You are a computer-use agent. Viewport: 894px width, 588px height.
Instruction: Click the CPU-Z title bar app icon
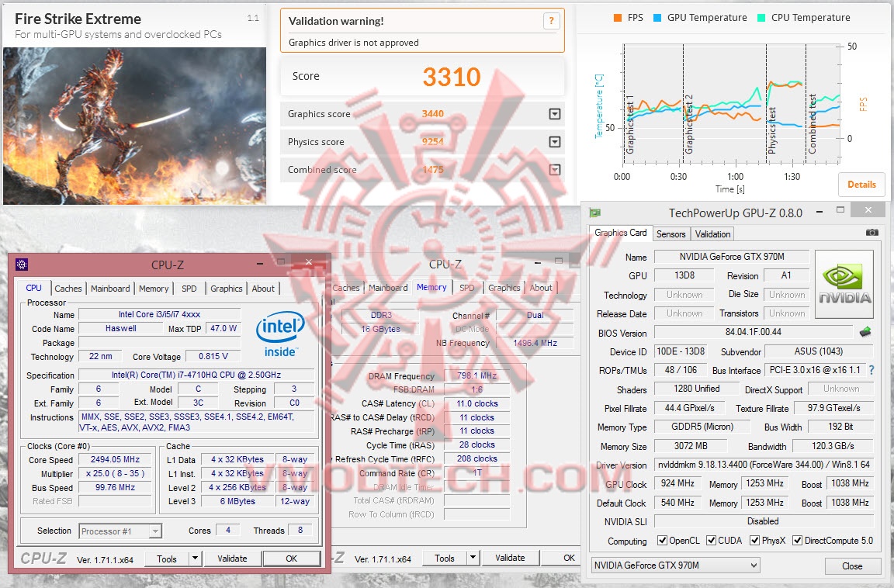22,265
